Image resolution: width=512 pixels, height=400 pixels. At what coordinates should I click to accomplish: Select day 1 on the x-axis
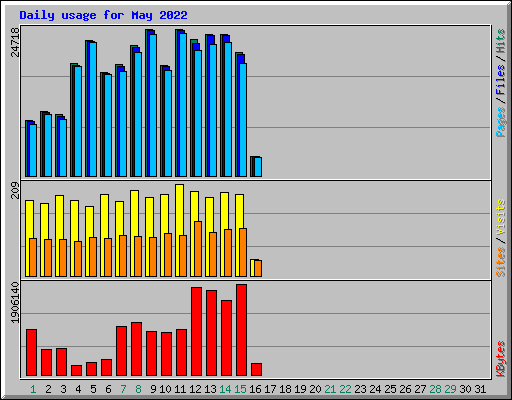tap(33, 389)
